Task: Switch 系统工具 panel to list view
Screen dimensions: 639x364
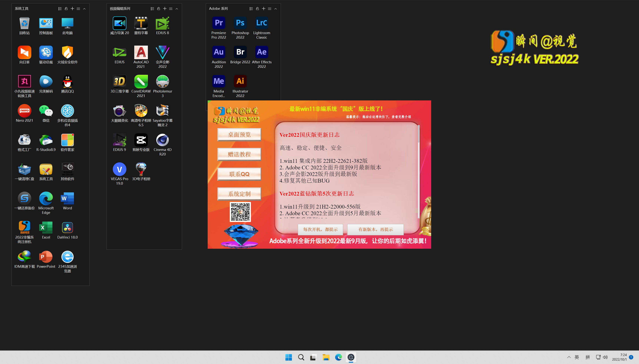Action: [x=60, y=8]
